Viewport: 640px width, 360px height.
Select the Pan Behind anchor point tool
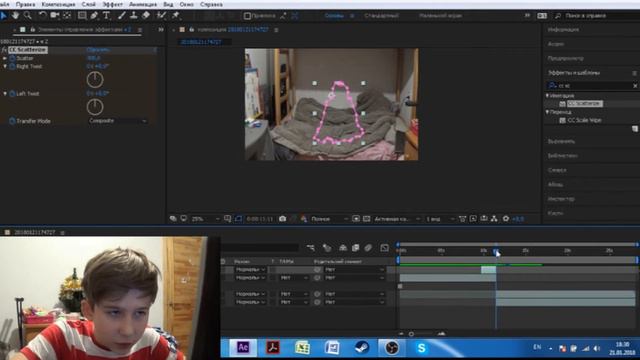pos(67,16)
